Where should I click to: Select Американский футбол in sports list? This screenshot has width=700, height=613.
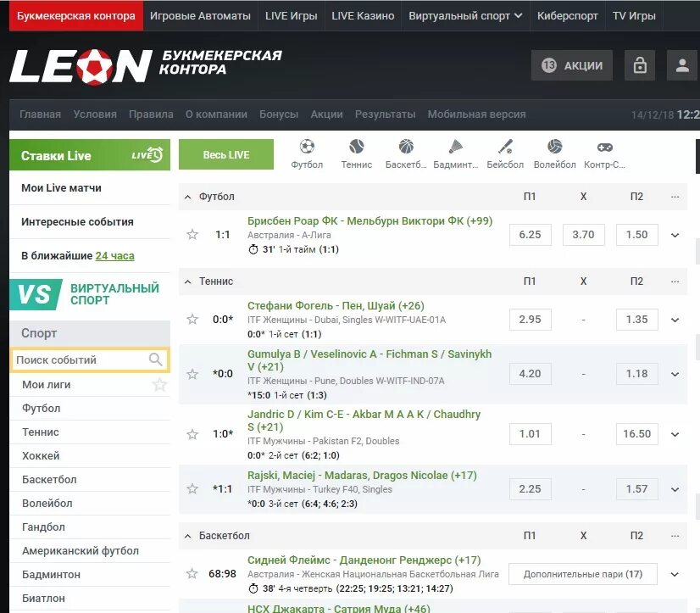click(90, 551)
